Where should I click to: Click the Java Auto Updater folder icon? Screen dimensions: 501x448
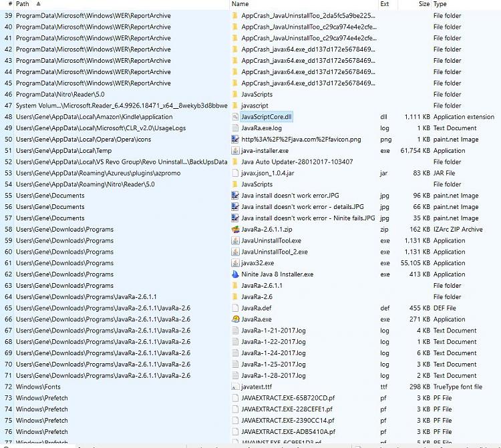235,162
